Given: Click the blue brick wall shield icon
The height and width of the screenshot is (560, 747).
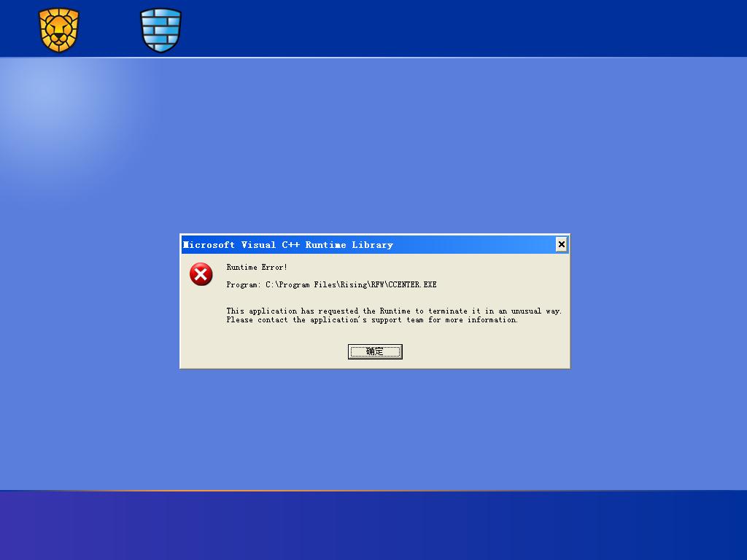Looking at the screenshot, I should [x=161, y=30].
